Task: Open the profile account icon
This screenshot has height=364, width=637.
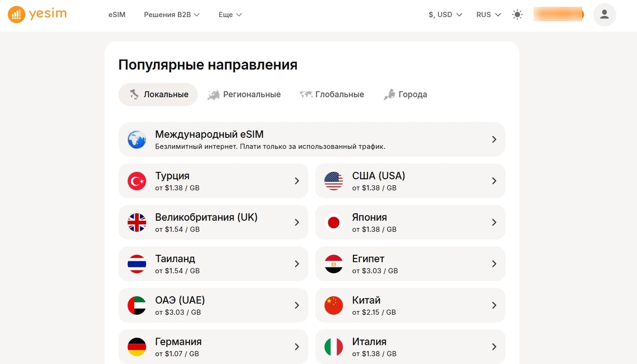Action: point(604,14)
